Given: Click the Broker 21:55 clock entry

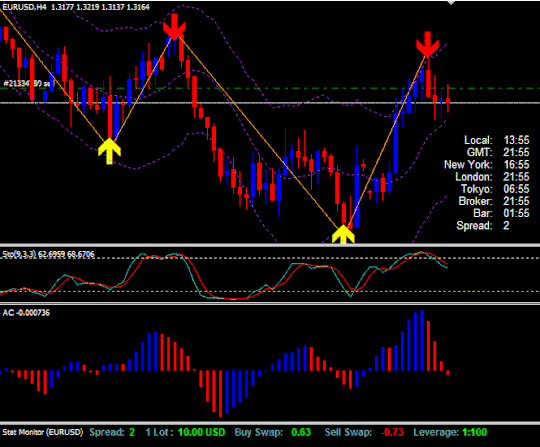Looking at the screenshot, I should [494, 201].
